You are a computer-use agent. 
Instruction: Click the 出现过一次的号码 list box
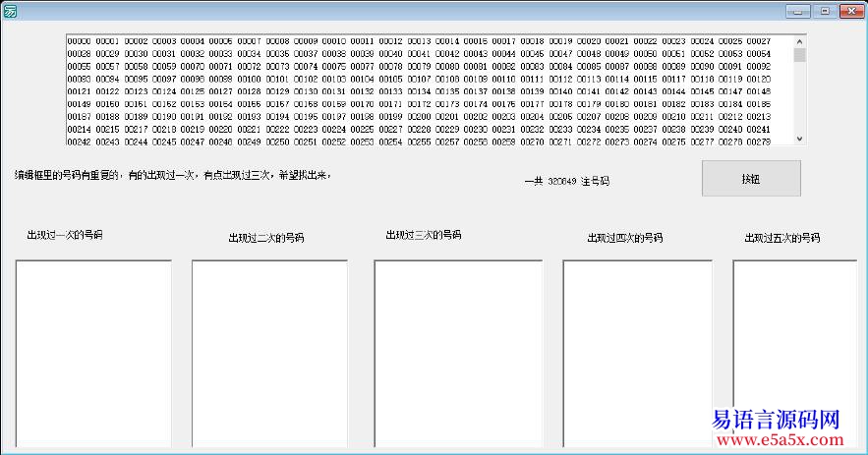pyautogui.click(x=93, y=352)
